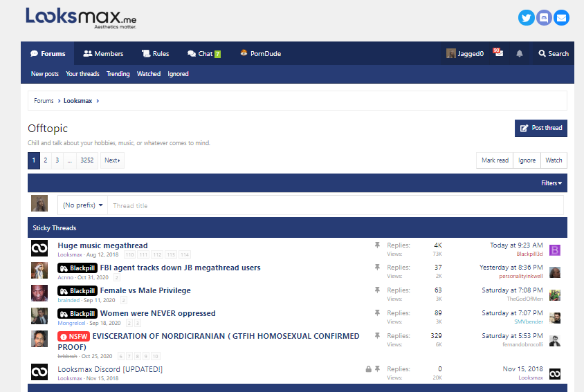This screenshot has height=392, width=584.
Task: Click Today at 9:23 AM timestamp
Action: (x=516, y=245)
